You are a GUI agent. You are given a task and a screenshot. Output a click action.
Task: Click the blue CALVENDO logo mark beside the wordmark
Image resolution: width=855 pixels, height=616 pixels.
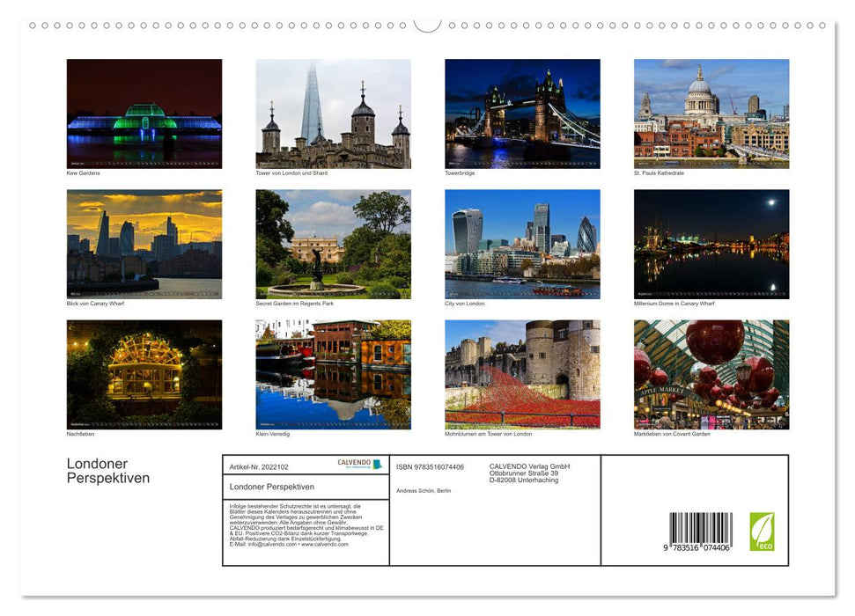tap(377, 464)
